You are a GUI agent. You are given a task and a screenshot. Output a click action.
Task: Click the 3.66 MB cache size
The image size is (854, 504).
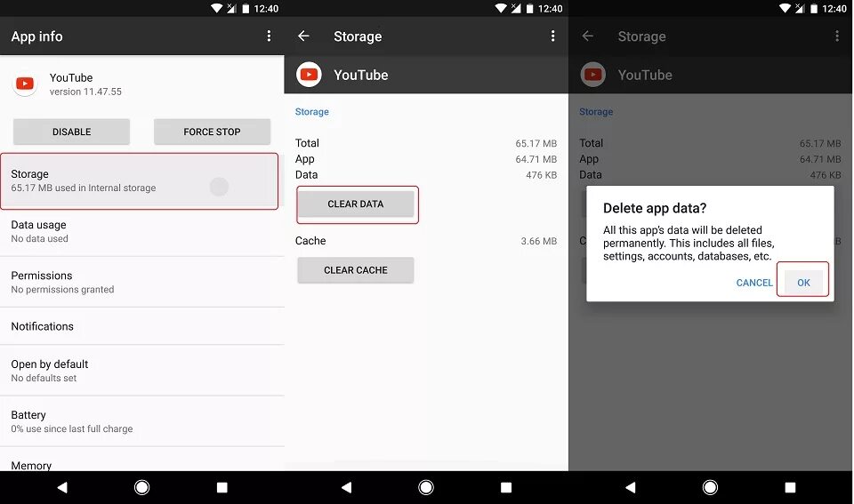(539, 241)
